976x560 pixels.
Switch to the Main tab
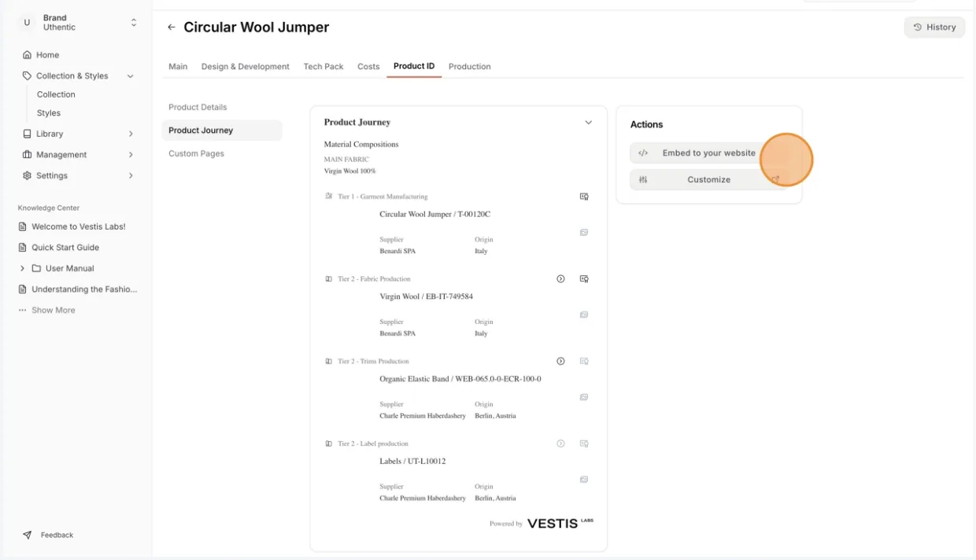178,67
